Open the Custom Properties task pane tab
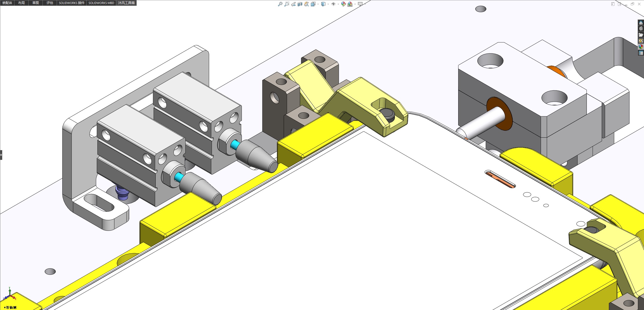 (x=641, y=53)
